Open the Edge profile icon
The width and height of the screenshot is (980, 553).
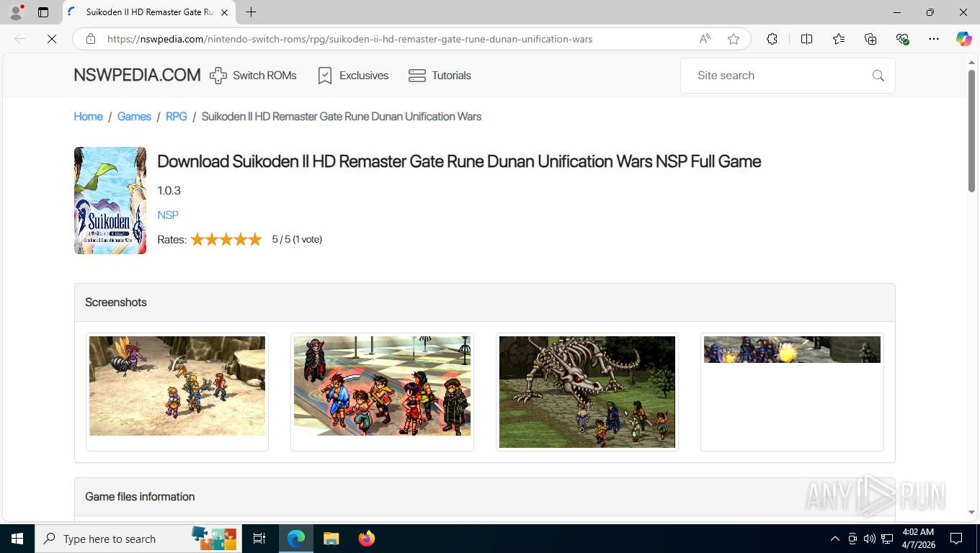tap(16, 12)
